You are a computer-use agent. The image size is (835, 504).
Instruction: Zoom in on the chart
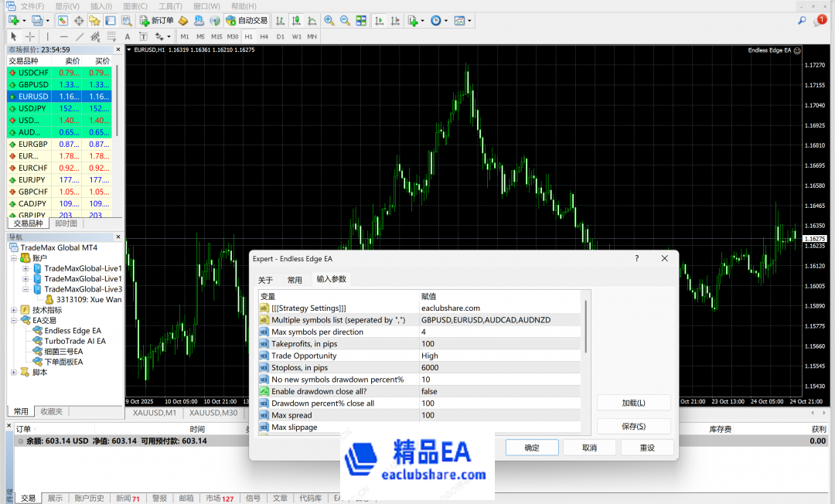click(329, 20)
